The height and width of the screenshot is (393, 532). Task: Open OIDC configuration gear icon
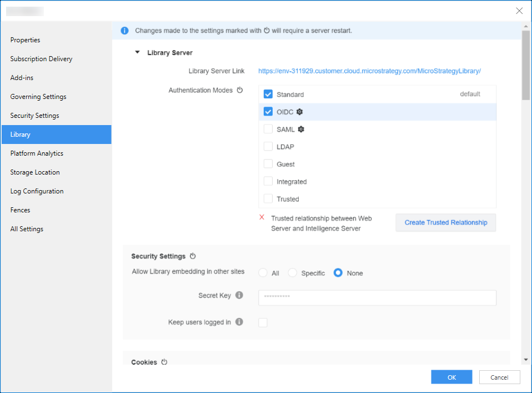pos(300,112)
